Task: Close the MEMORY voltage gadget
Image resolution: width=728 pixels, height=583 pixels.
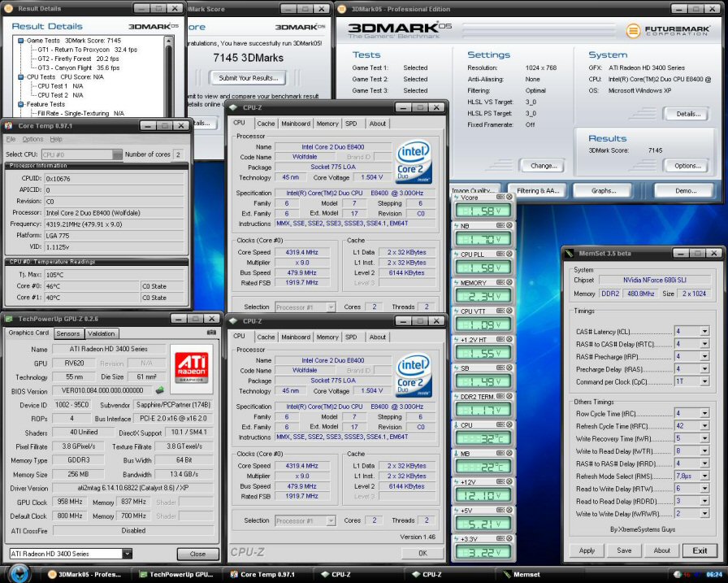Action: 509,282
